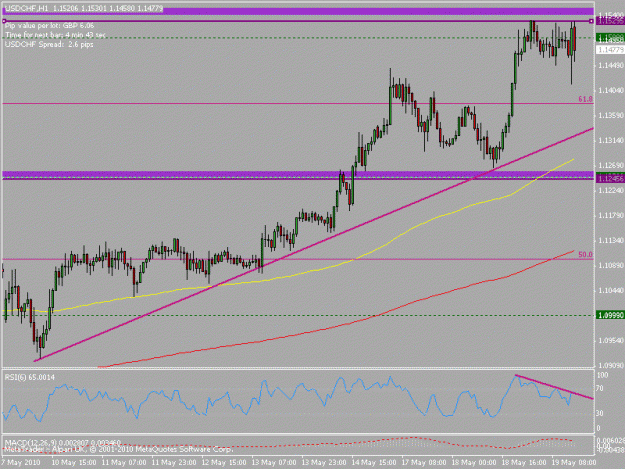
Task: Select the 'Pip value per lot: GBP 6.06' label
Action: click(x=50, y=26)
